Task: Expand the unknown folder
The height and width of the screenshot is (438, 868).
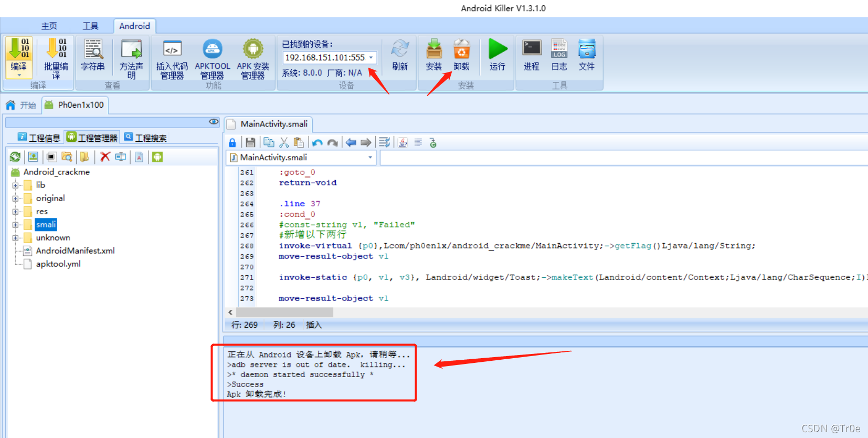Action: pos(15,238)
